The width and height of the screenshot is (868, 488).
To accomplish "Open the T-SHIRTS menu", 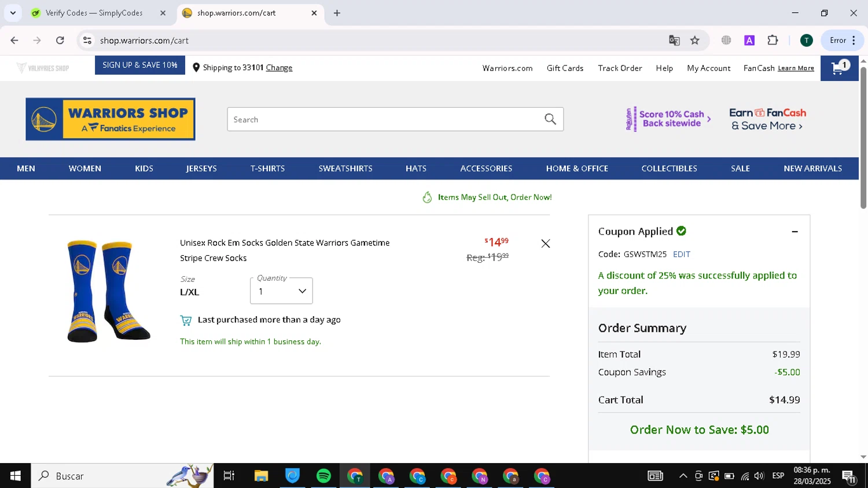I will click(x=267, y=168).
